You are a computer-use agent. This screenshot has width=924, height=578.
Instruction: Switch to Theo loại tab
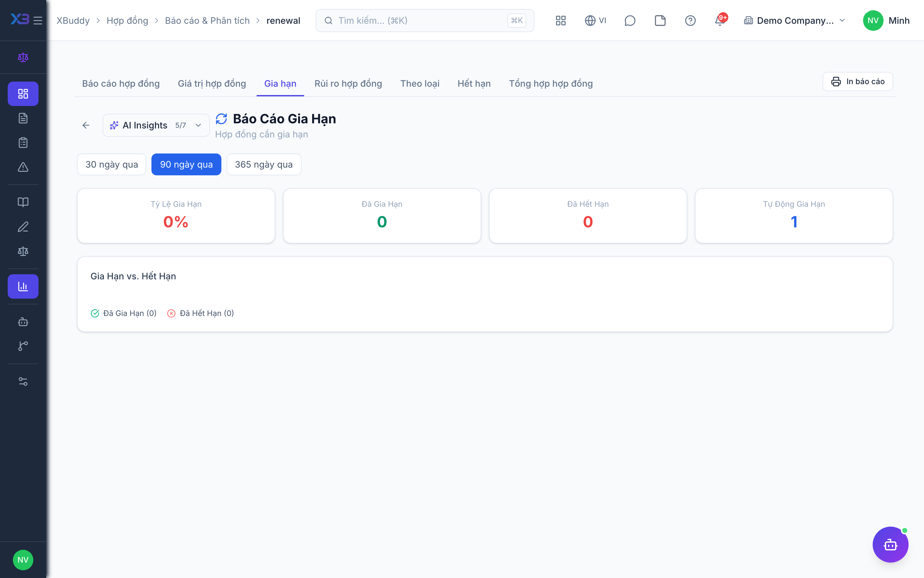click(x=420, y=83)
